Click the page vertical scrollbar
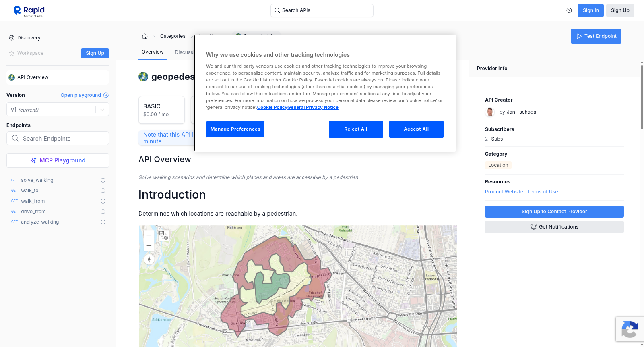The image size is (644, 347). [642, 97]
